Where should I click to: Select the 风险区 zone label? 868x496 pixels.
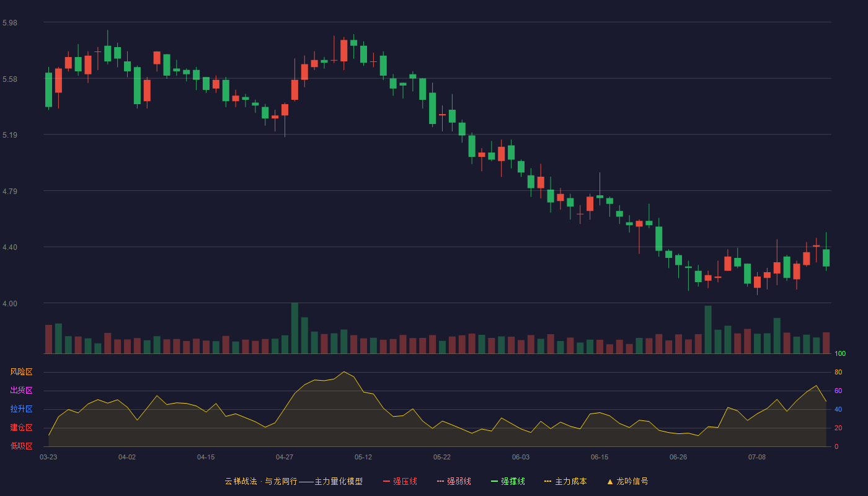pyautogui.click(x=21, y=372)
